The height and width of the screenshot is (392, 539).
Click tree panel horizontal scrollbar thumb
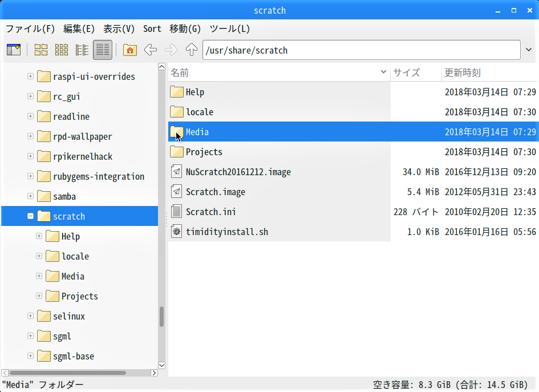pos(68,373)
